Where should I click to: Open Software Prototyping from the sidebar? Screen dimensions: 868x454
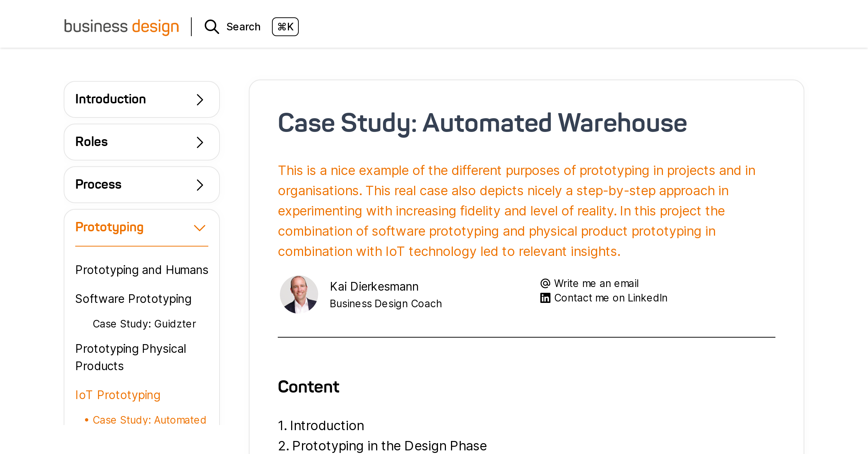click(x=133, y=299)
